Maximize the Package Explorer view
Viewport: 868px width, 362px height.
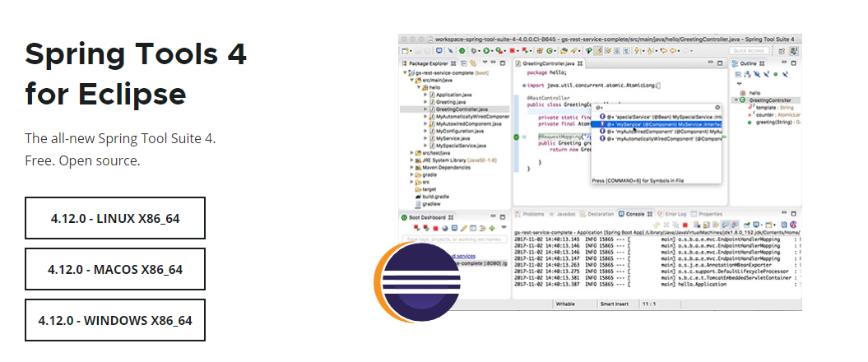502,63
